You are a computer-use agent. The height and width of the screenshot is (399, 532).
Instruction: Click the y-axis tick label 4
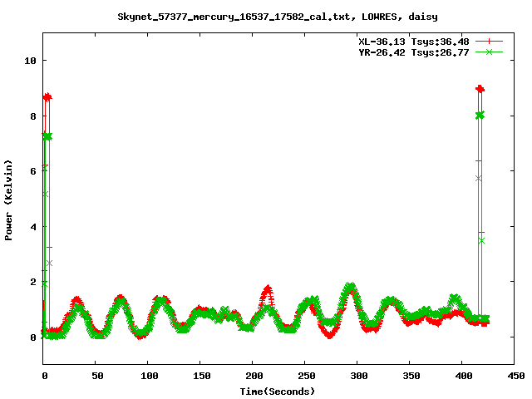click(x=33, y=227)
